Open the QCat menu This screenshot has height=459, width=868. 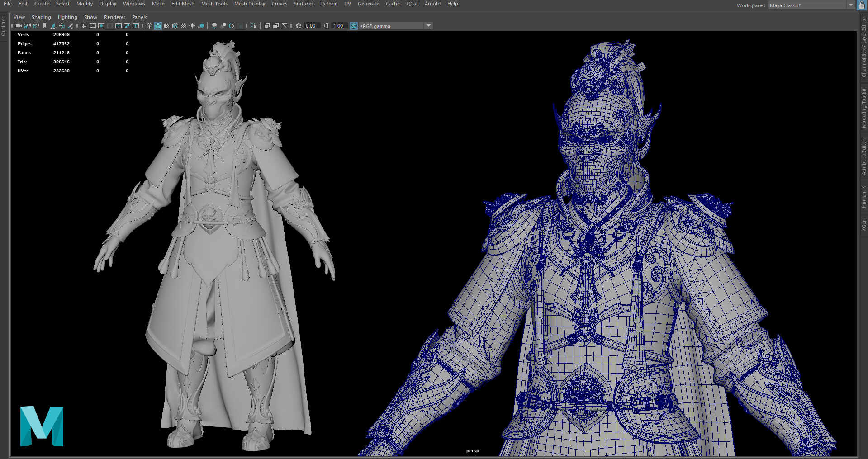(x=412, y=4)
